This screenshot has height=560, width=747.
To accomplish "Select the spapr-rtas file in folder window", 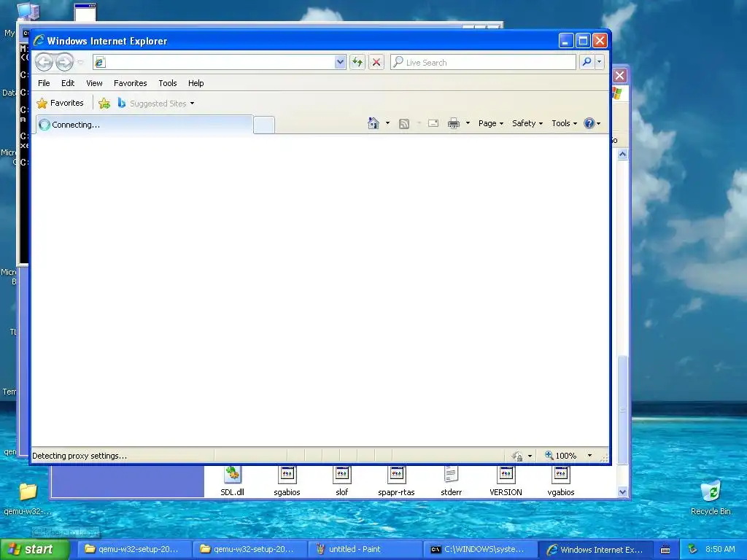I will coord(396,481).
